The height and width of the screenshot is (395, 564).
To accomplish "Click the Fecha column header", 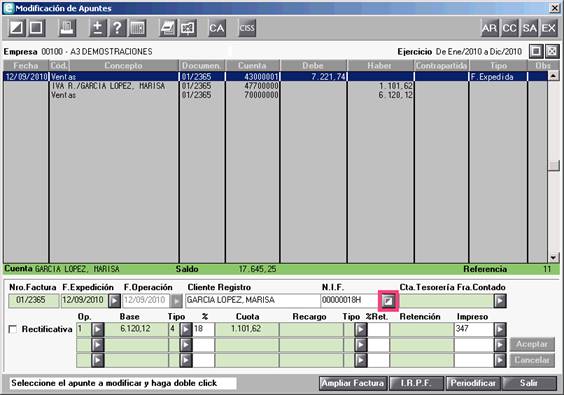I will pyautogui.click(x=26, y=65).
